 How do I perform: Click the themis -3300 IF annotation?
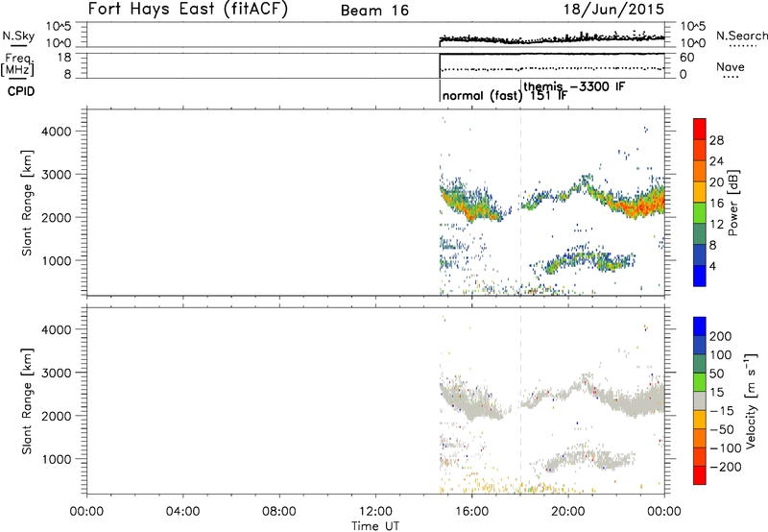(x=574, y=86)
